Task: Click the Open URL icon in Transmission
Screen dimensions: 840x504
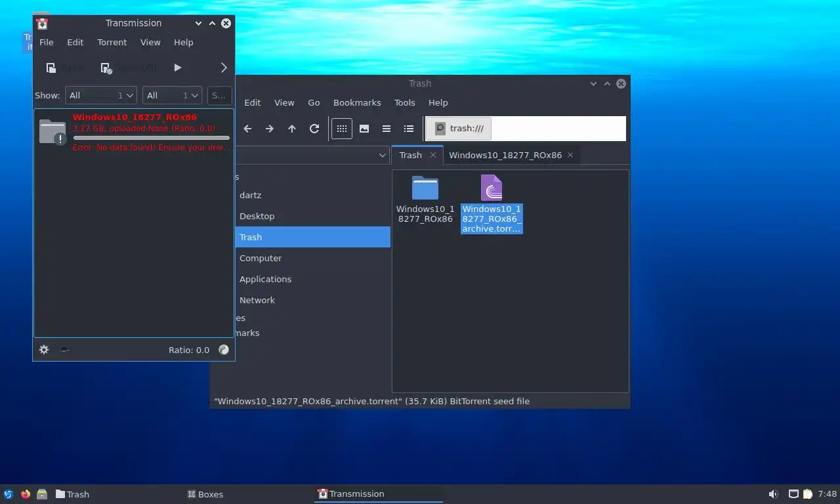Action: coord(106,68)
